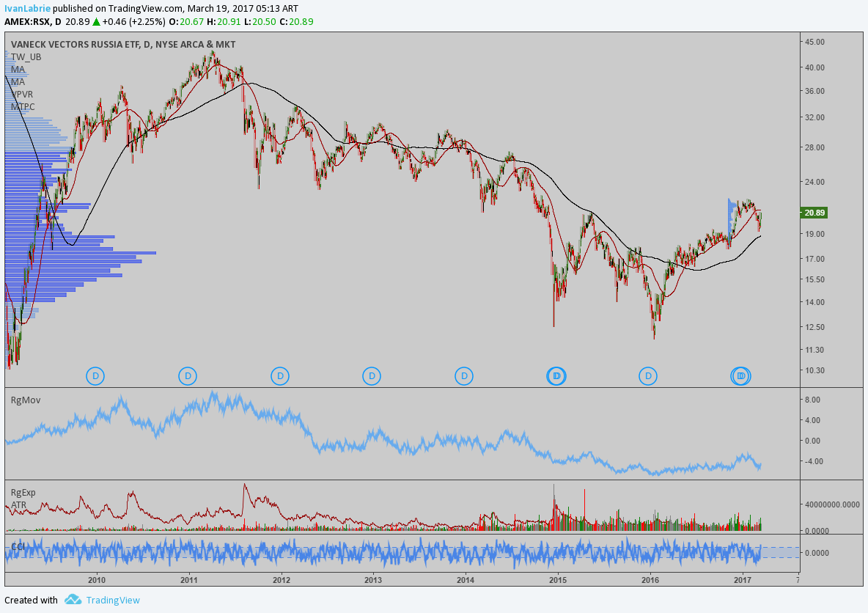
Task: Click the AMEX:RSX, D symbol text
Action: point(33,21)
